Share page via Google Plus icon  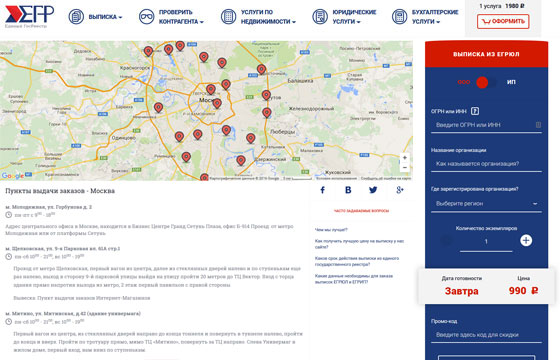click(x=400, y=190)
